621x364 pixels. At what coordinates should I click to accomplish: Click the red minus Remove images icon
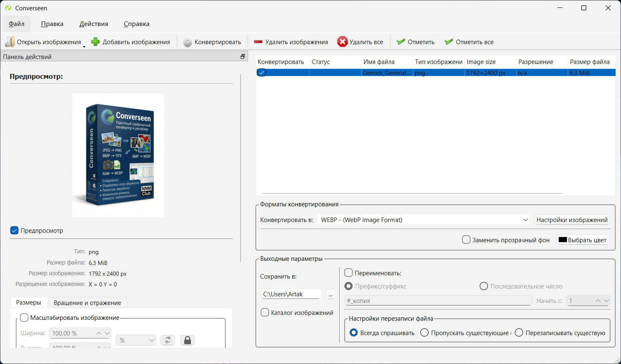click(258, 42)
